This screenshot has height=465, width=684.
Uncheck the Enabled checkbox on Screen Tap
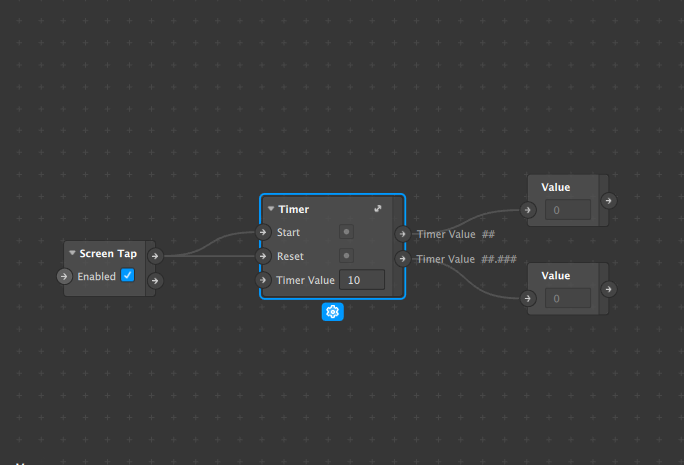tap(127, 275)
